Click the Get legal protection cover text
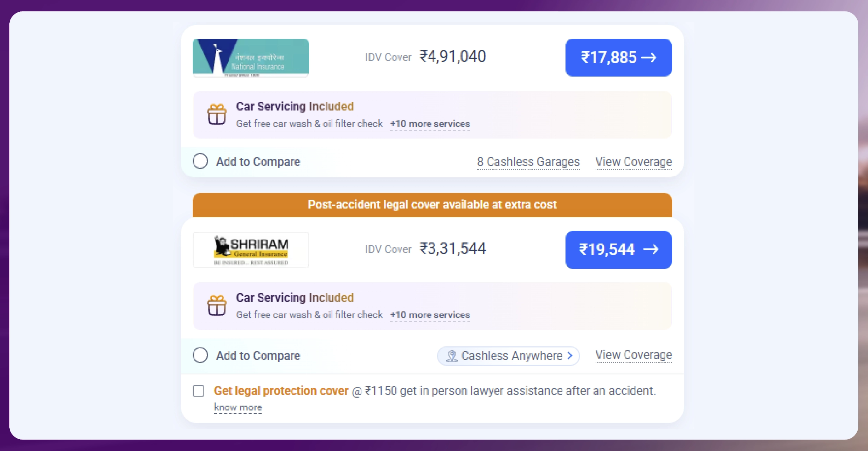868x451 pixels. pyautogui.click(x=280, y=391)
